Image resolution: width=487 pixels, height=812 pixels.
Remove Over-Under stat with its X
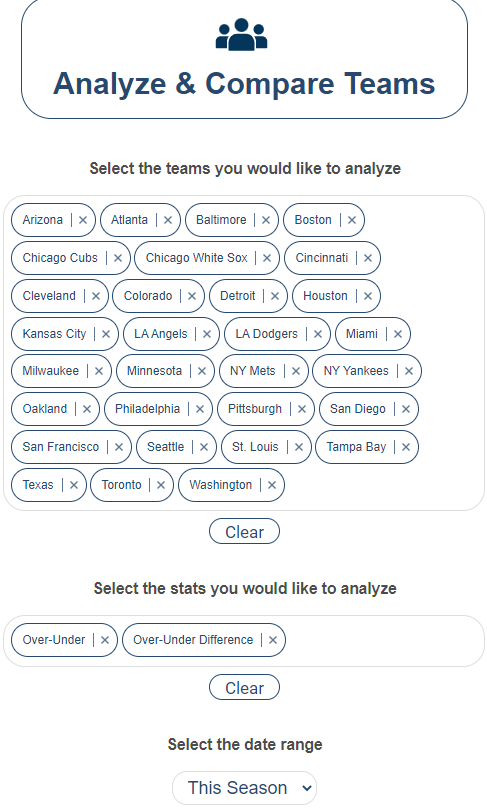pyautogui.click(x=105, y=640)
